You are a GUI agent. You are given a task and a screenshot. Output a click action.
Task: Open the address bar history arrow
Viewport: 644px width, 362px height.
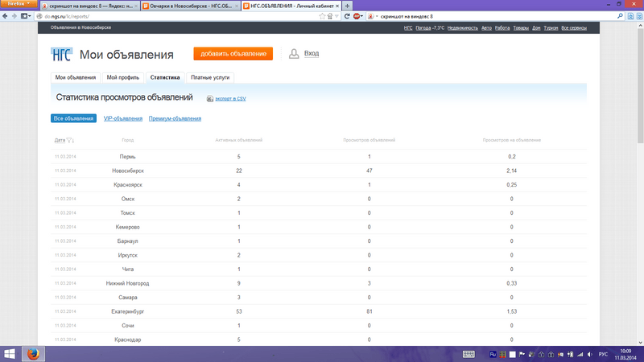[x=336, y=16]
